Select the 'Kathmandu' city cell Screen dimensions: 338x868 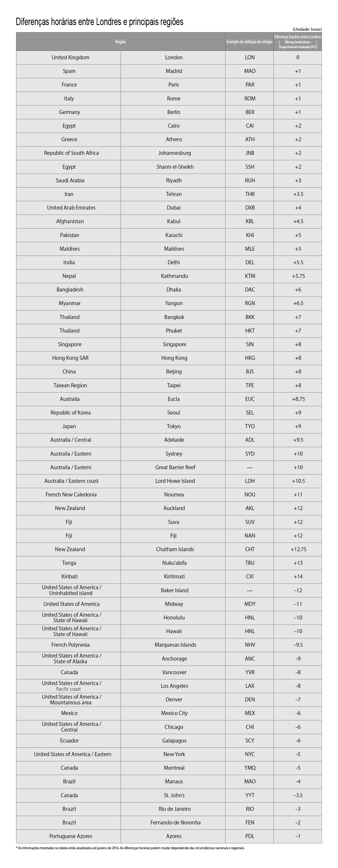(x=174, y=276)
